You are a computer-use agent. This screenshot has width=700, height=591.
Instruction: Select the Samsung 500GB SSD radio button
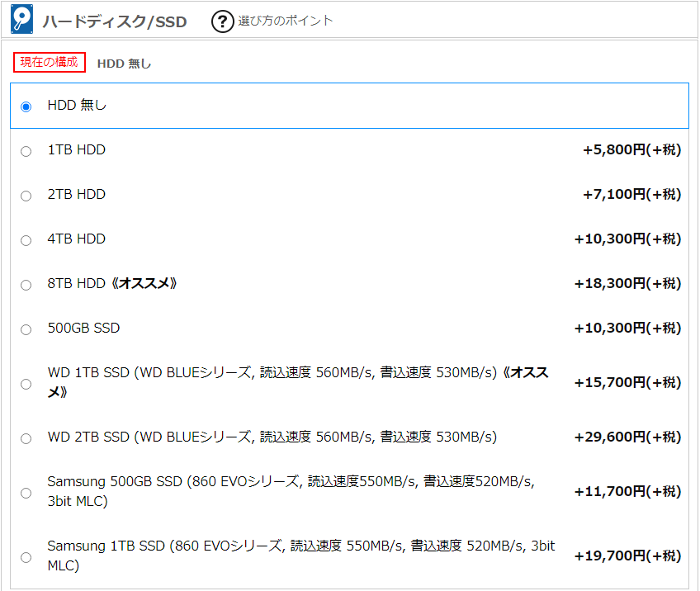(26, 494)
